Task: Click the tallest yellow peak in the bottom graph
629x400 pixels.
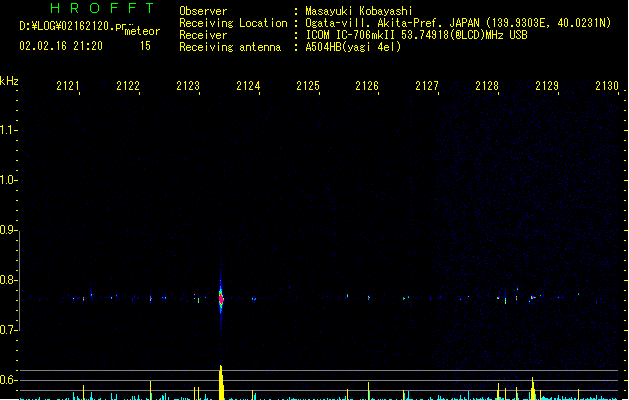Action: click(x=221, y=382)
